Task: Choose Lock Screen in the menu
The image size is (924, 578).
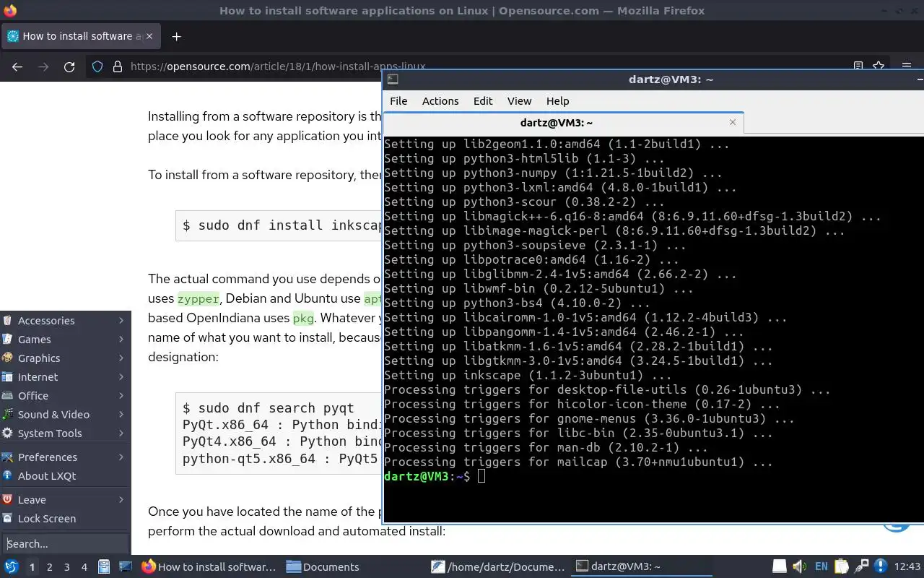Action: tap(65, 519)
